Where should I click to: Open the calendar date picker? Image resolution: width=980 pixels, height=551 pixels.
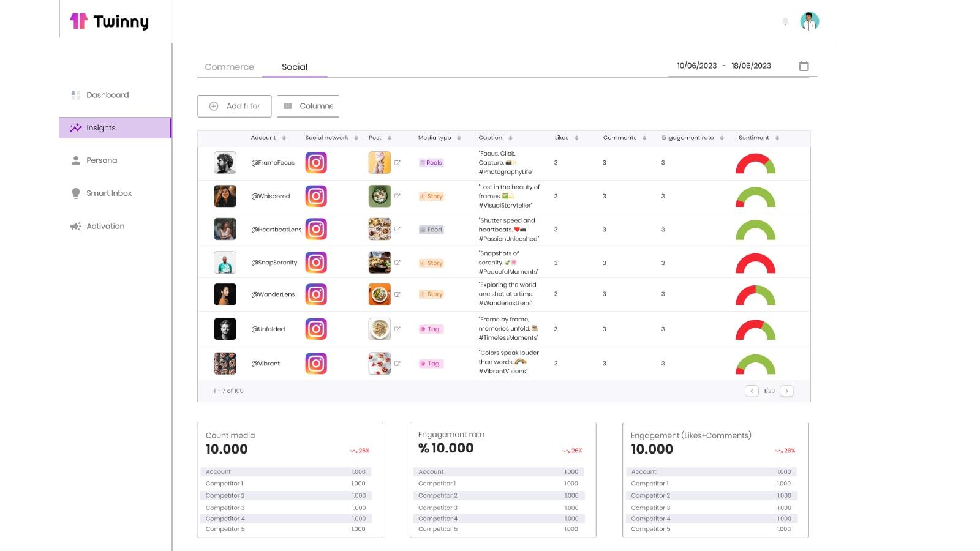804,66
